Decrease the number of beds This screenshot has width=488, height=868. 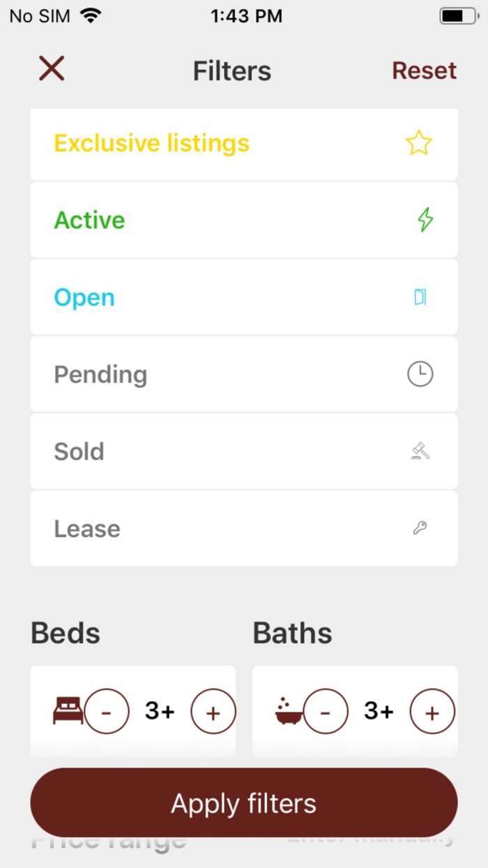coord(106,712)
